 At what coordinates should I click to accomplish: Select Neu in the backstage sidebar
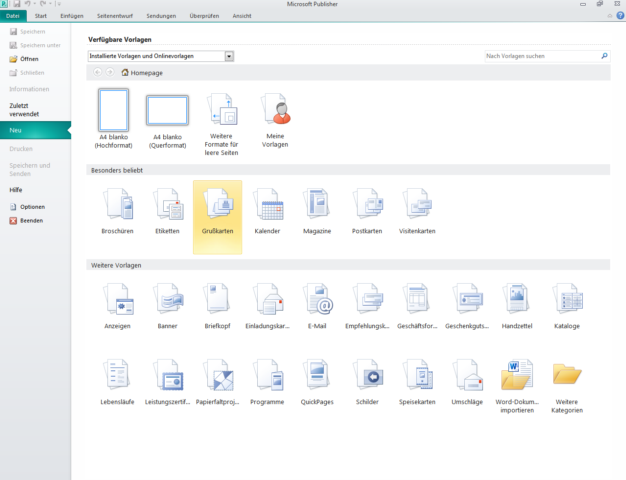point(35,130)
